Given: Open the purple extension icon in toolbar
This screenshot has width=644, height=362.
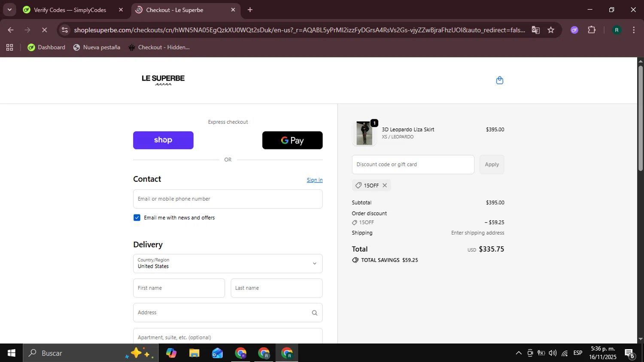Looking at the screenshot, I should pyautogui.click(x=574, y=30).
